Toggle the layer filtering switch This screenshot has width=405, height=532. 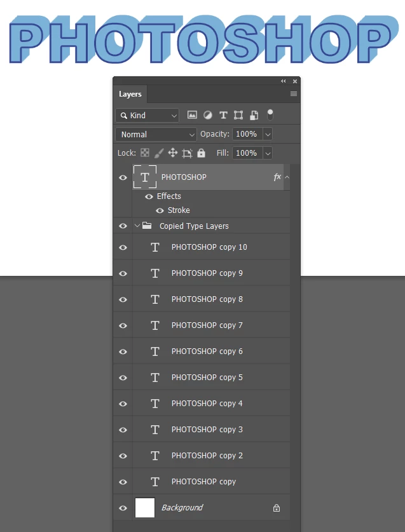point(270,114)
